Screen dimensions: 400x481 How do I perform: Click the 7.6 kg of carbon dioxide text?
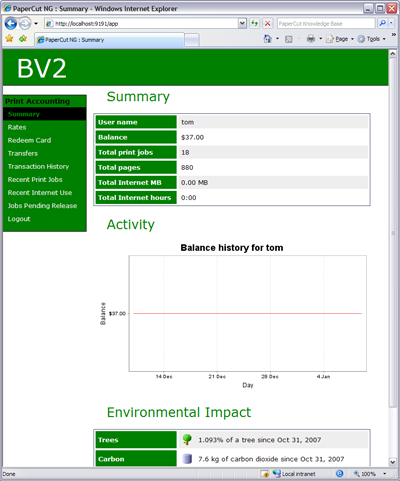pos(271,459)
